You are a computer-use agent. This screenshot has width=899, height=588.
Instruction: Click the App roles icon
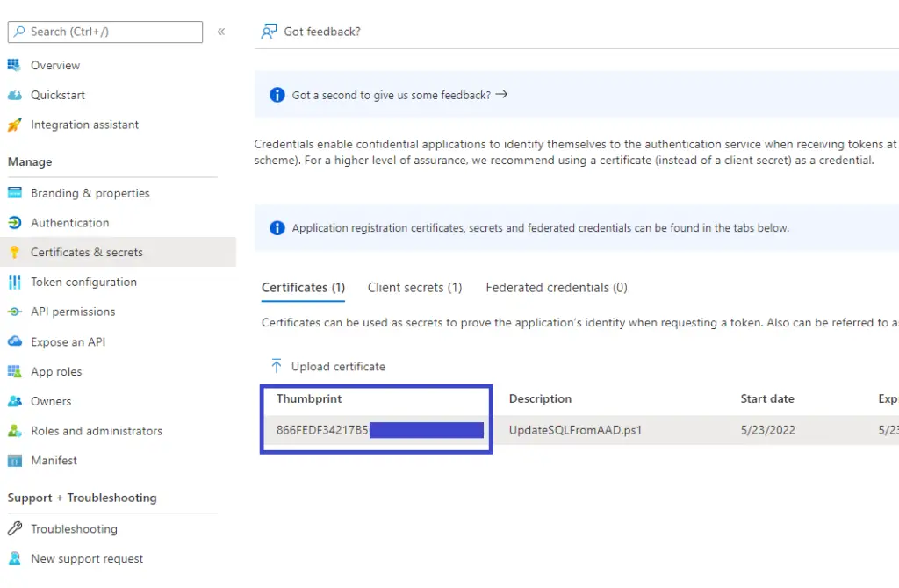coord(14,371)
